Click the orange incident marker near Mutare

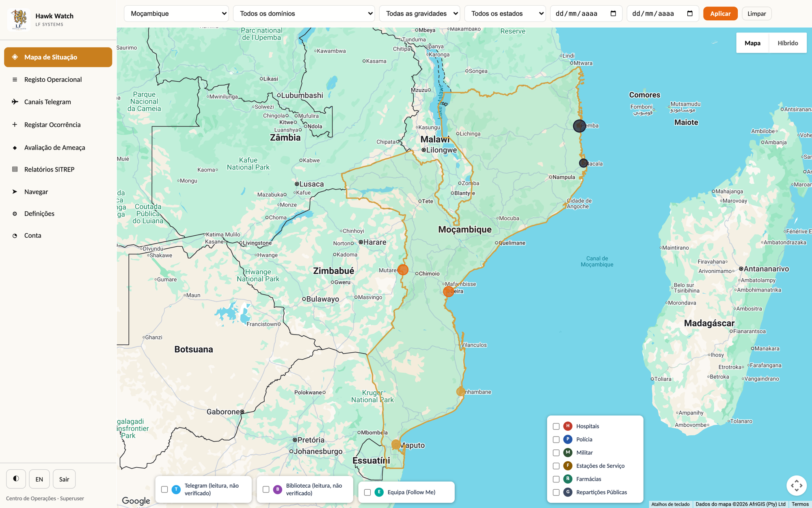(403, 270)
